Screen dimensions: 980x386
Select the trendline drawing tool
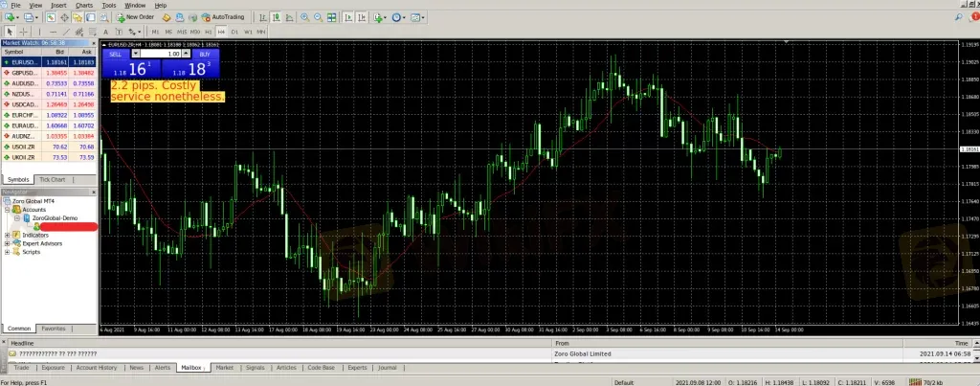click(66, 32)
